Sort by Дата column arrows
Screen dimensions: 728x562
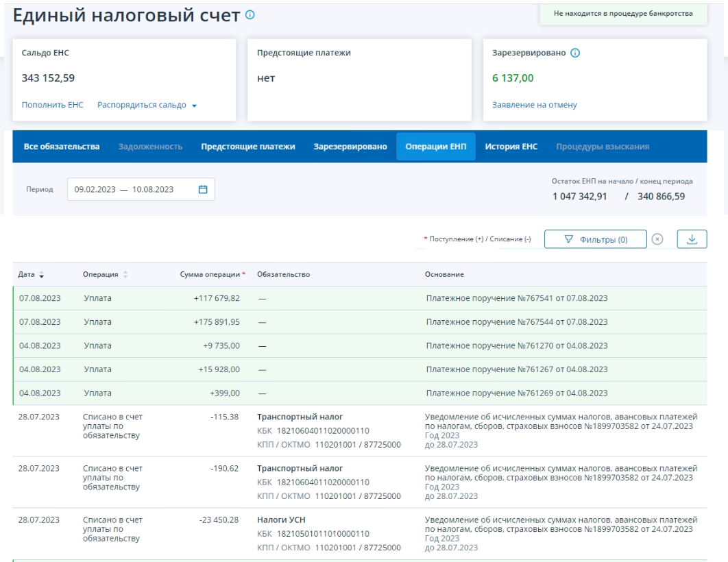pyautogui.click(x=41, y=275)
